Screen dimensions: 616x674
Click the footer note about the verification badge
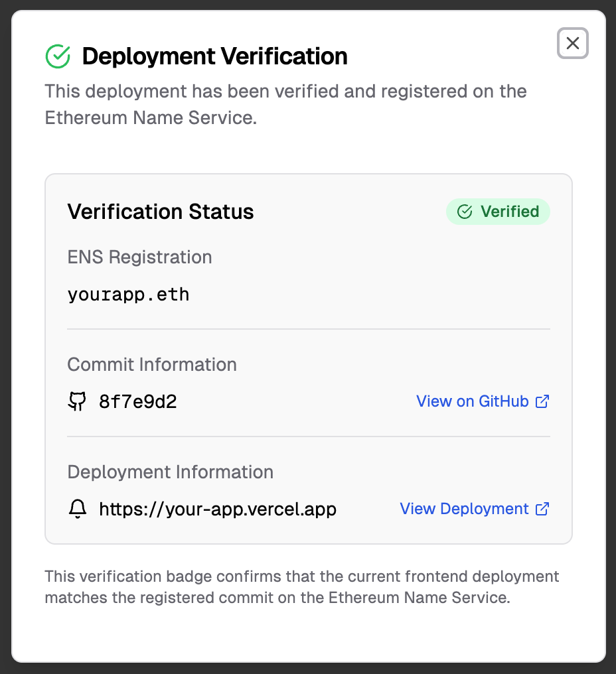click(x=301, y=586)
